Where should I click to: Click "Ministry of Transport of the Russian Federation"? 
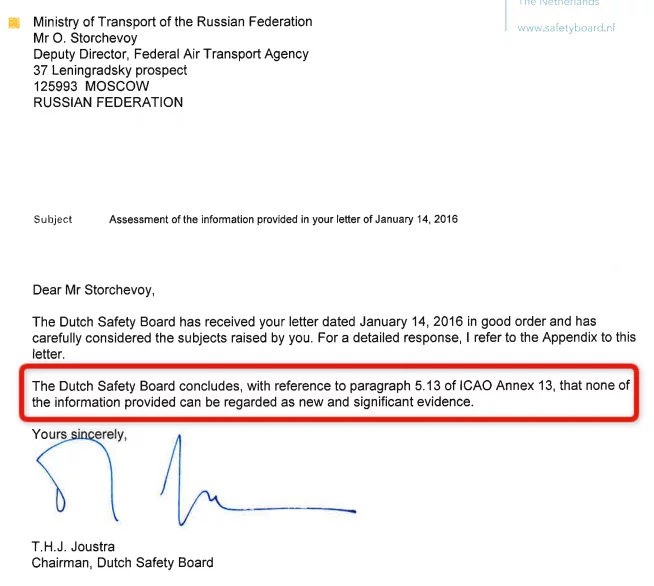(172, 21)
